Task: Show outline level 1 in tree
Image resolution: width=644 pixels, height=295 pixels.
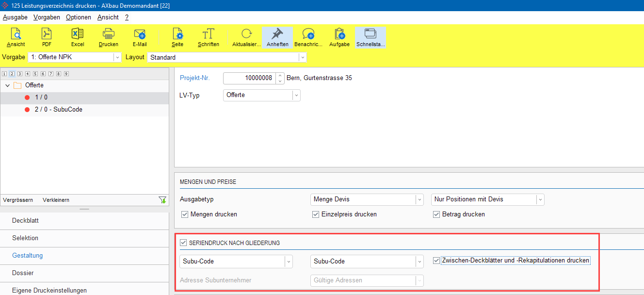Action: tap(4, 74)
